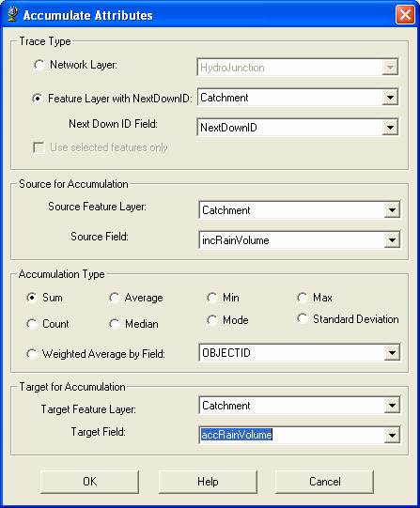Enable Weighted Average by Field option

32,353
